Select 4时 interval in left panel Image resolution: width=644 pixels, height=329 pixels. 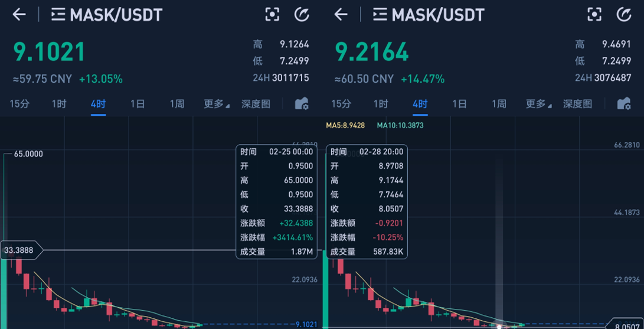[x=98, y=104]
